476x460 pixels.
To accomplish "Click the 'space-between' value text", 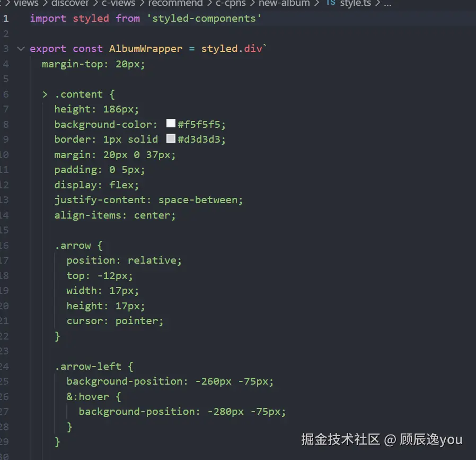I will point(200,200).
